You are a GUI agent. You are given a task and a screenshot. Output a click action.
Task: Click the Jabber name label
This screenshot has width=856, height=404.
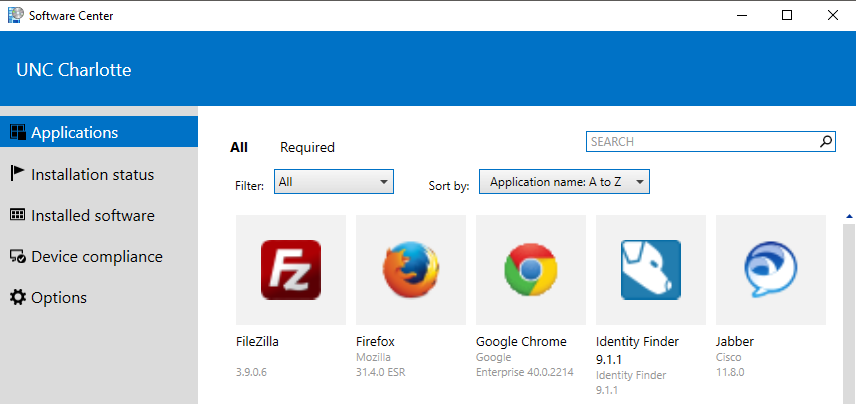735,342
